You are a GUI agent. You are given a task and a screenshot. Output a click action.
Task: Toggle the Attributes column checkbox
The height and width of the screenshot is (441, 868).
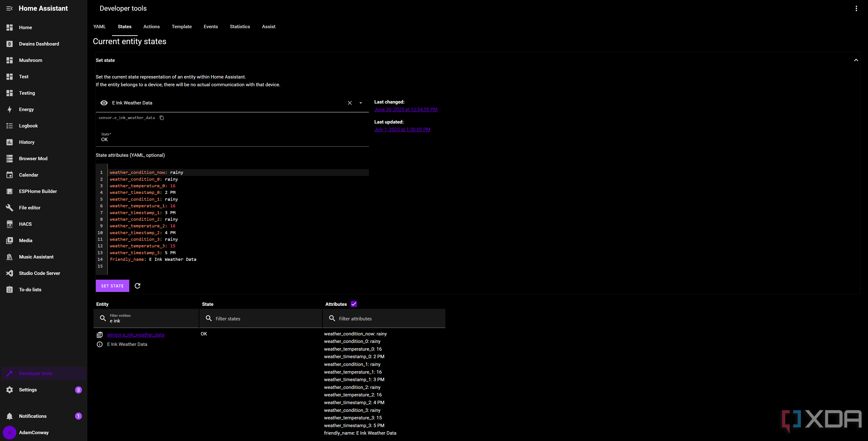(x=354, y=304)
